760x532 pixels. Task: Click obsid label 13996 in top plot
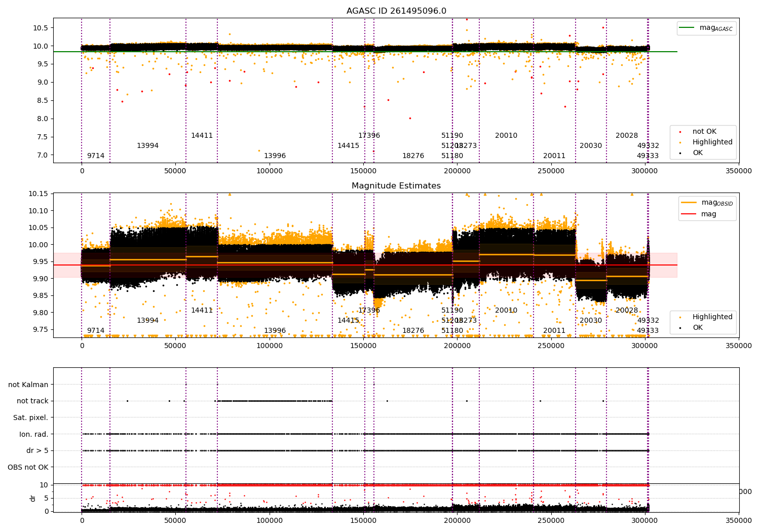coord(275,156)
